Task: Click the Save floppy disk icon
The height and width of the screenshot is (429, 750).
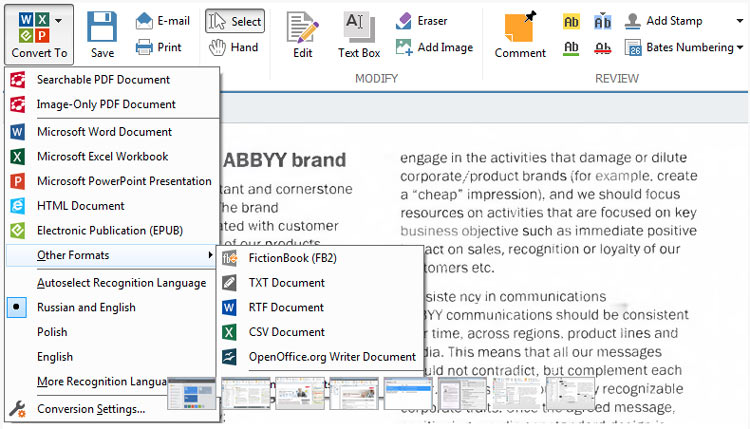Action: click(x=102, y=27)
